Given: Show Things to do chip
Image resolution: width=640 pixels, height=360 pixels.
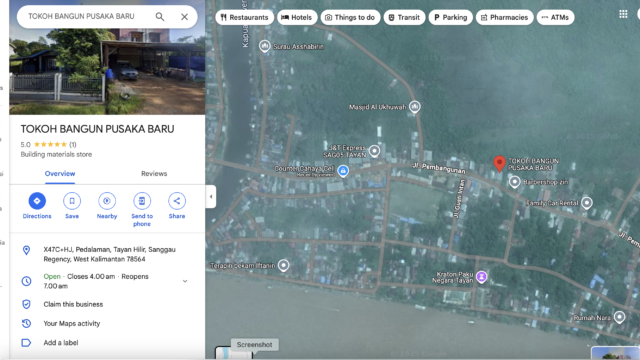Looking at the screenshot, I should [350, 17].
